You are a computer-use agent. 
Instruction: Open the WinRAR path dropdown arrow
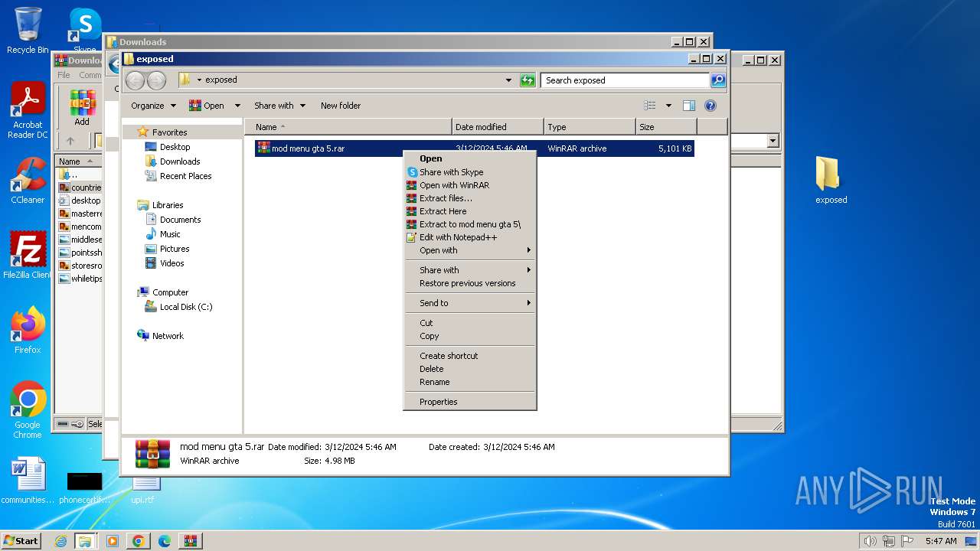point(773,141)
